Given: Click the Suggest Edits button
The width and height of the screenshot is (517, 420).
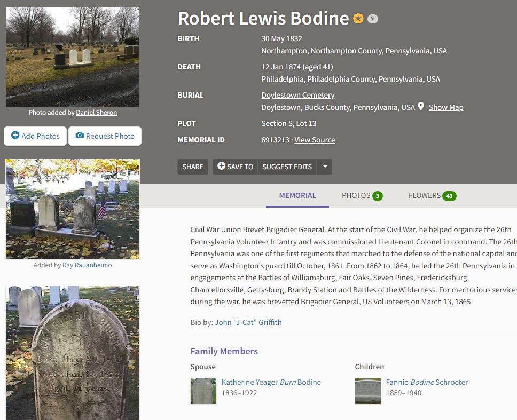Looking at the screenshot, I should 287,167.
